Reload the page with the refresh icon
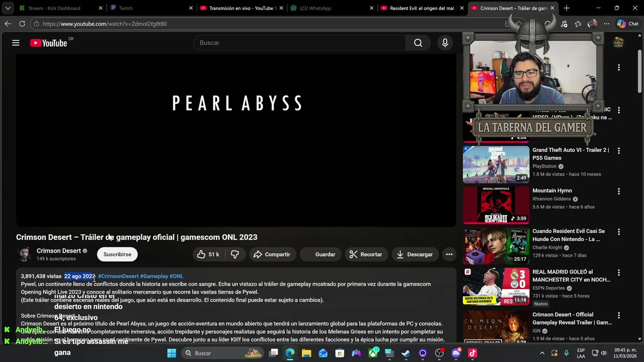The height and width of the screenshot is (362, 644). click(22, 24)
